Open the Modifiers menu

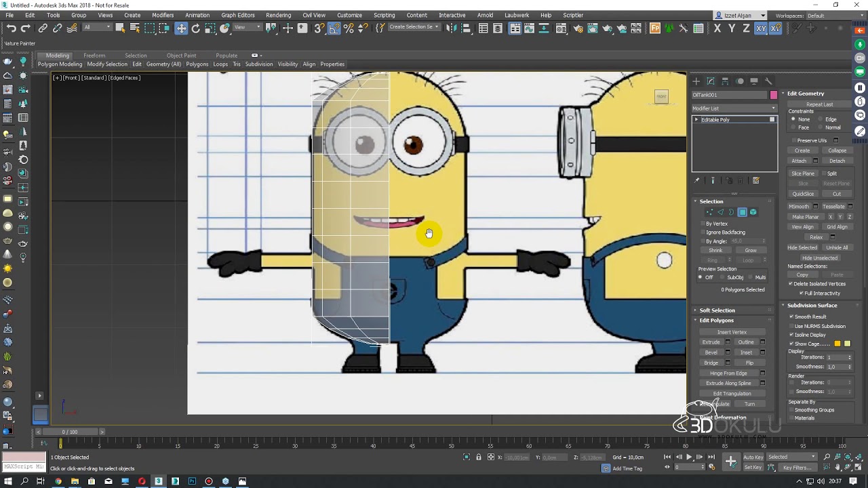(163, 15)
